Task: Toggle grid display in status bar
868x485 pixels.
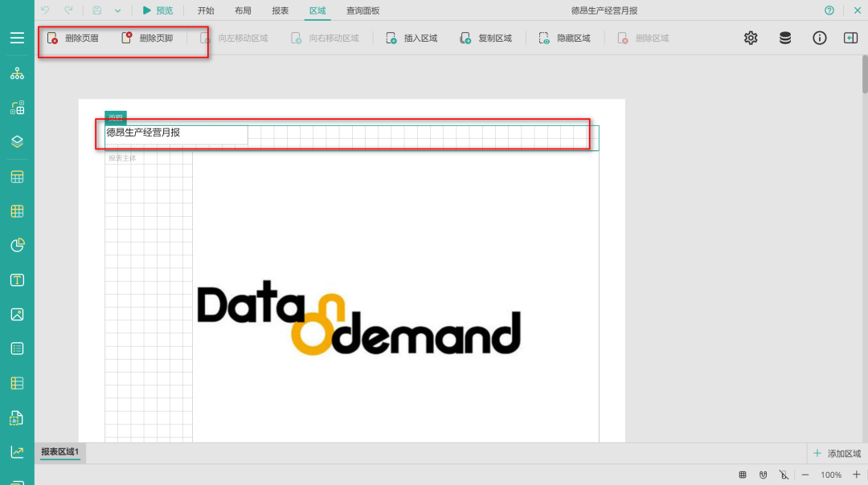Action: pos(743,475)
